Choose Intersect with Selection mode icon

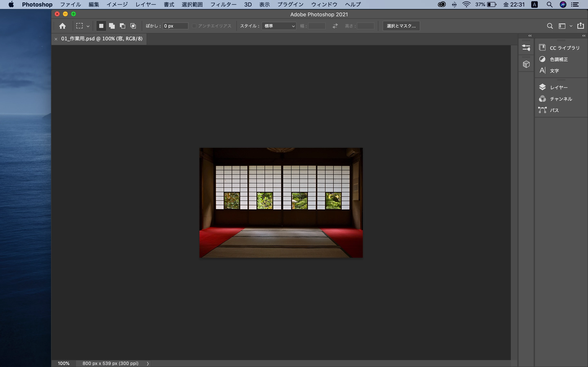pyautogui.click(x=133, y=26)
